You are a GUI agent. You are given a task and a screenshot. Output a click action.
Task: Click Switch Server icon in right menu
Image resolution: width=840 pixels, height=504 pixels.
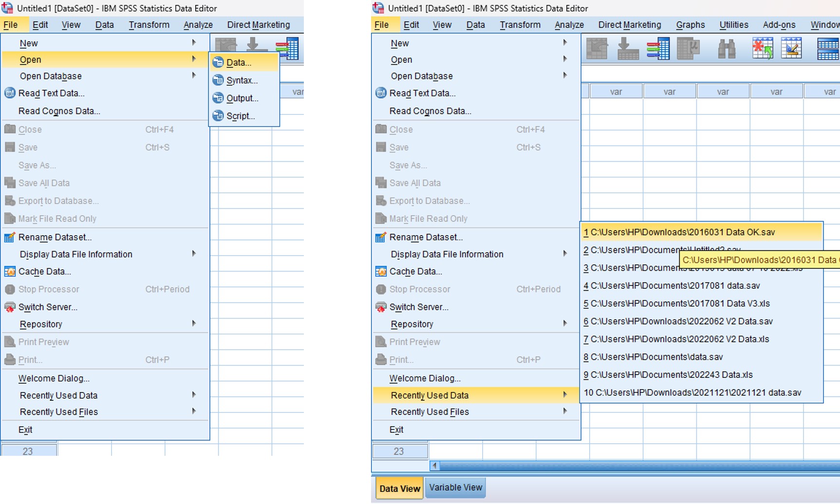point(381,307)
